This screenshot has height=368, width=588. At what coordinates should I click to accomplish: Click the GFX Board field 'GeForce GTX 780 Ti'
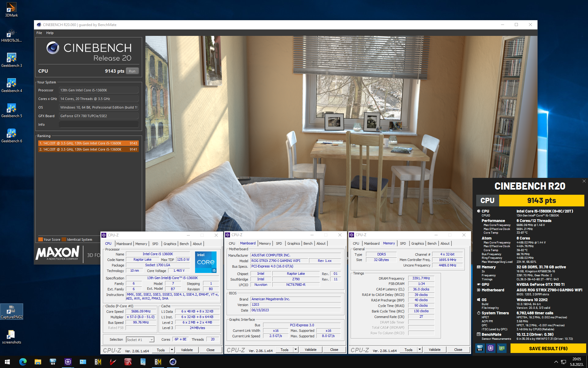[x=99, y=116]
